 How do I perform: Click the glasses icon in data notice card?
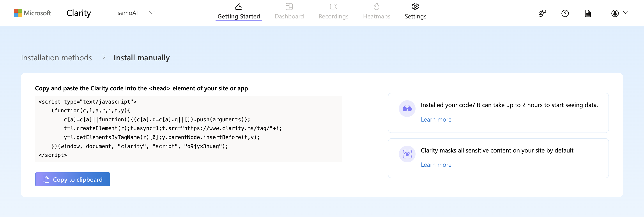click(x=407, y=109)
